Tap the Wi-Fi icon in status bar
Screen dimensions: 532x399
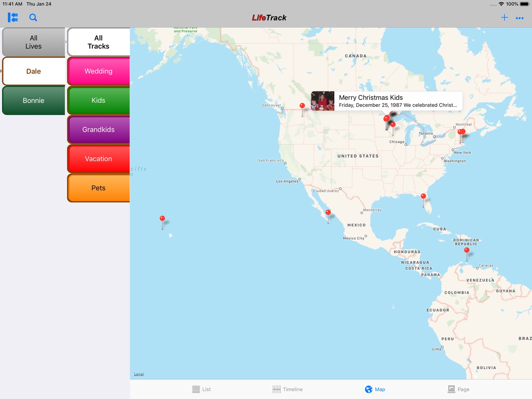(x=501, y=4)
